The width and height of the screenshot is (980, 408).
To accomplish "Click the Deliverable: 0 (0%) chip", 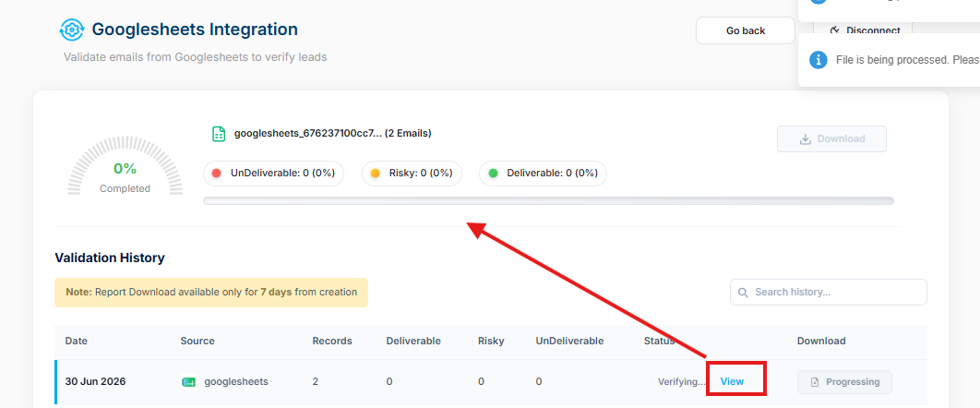I will pos(543,173).
